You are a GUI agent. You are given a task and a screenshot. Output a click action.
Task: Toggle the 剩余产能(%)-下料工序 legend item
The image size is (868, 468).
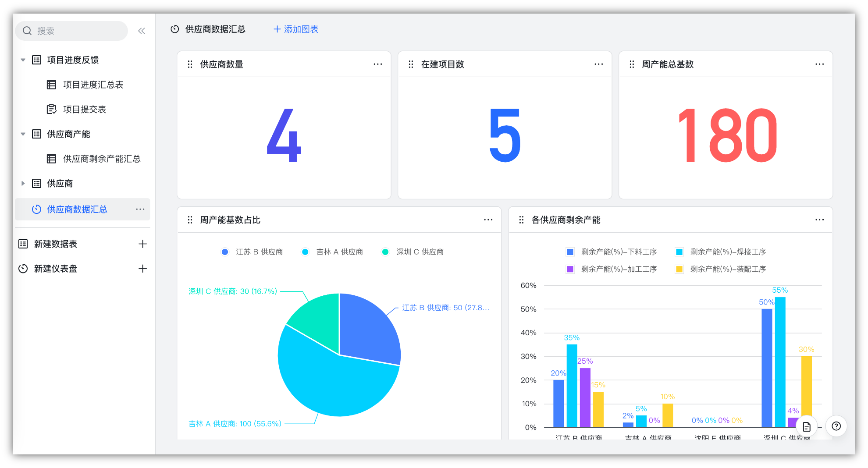coord(613,252)
